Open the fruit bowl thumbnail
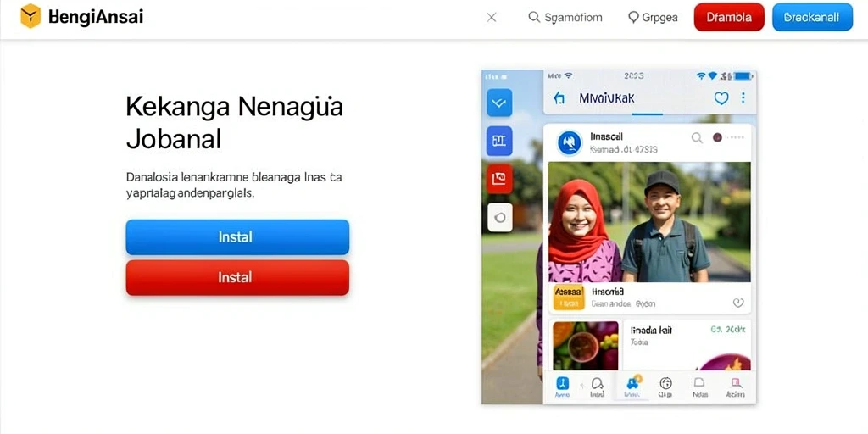Screen dimensions: 868x434 (x=586, y=346)
